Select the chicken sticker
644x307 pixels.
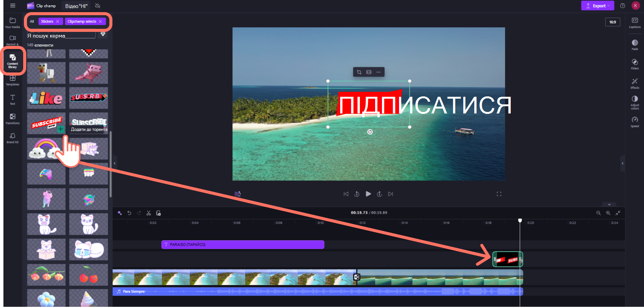coord(46,73)
